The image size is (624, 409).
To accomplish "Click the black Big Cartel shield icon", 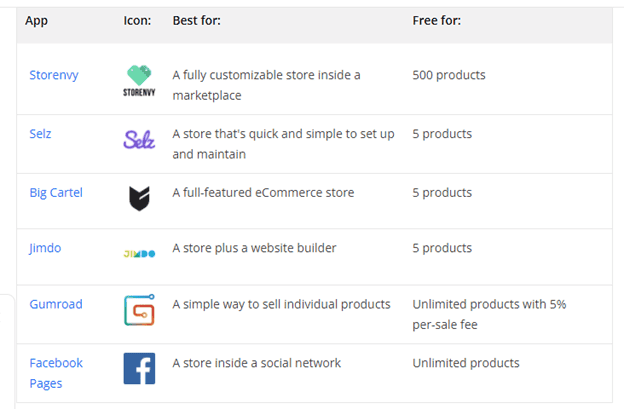I will pos(139,198).
